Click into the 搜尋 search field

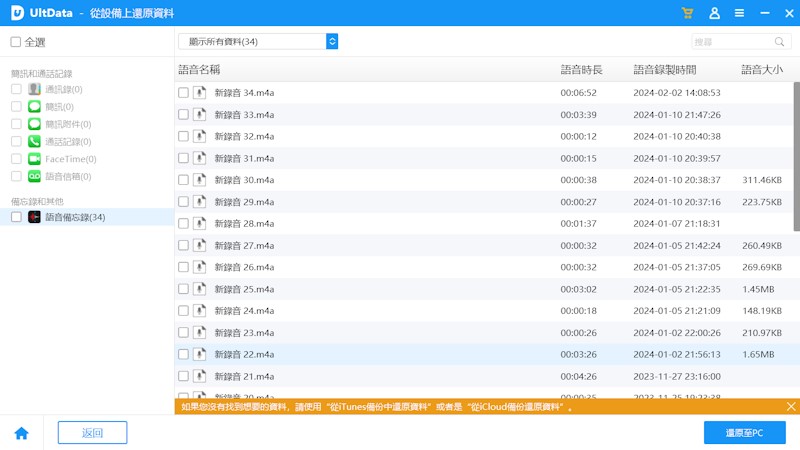730,42
